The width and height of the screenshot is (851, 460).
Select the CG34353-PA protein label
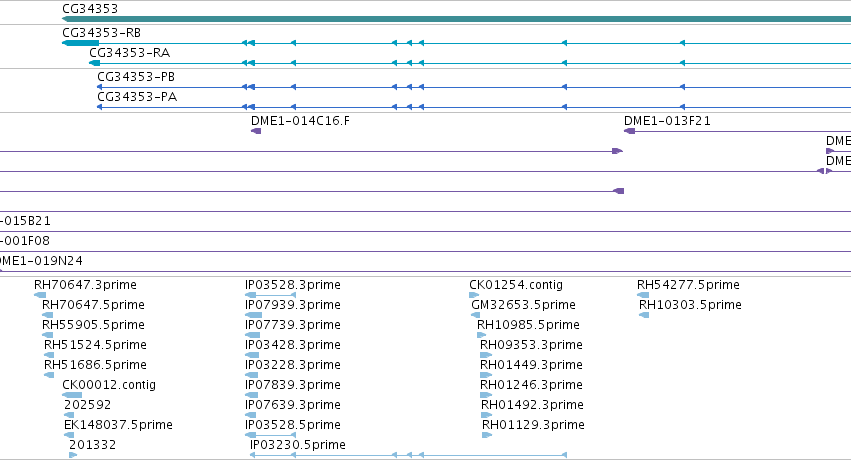pos(137,97)
